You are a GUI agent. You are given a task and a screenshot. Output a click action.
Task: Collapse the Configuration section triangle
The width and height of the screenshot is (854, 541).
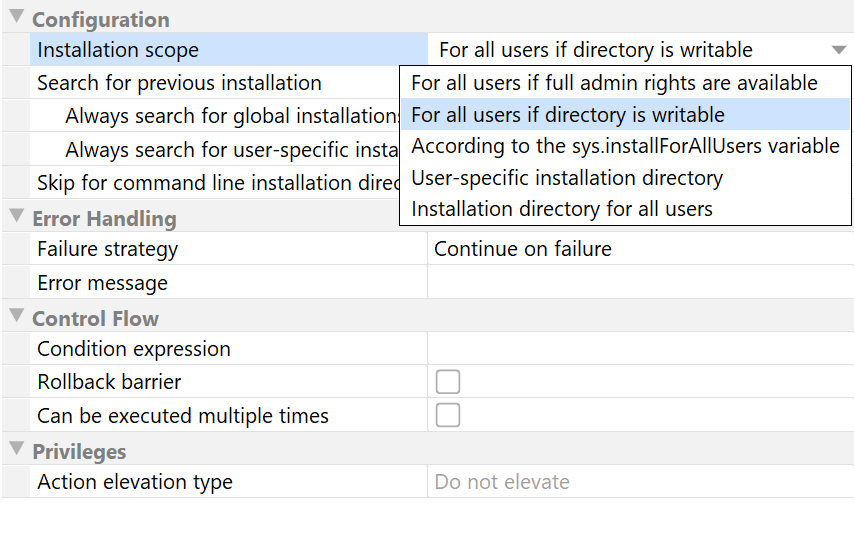pyautogui.click(x=15, y=18)
